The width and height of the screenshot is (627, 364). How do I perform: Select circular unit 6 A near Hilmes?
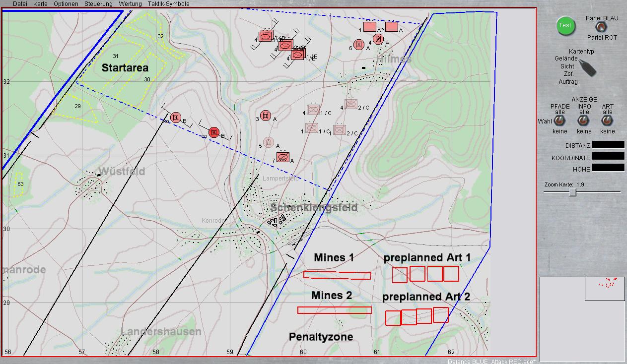[357, 45]
